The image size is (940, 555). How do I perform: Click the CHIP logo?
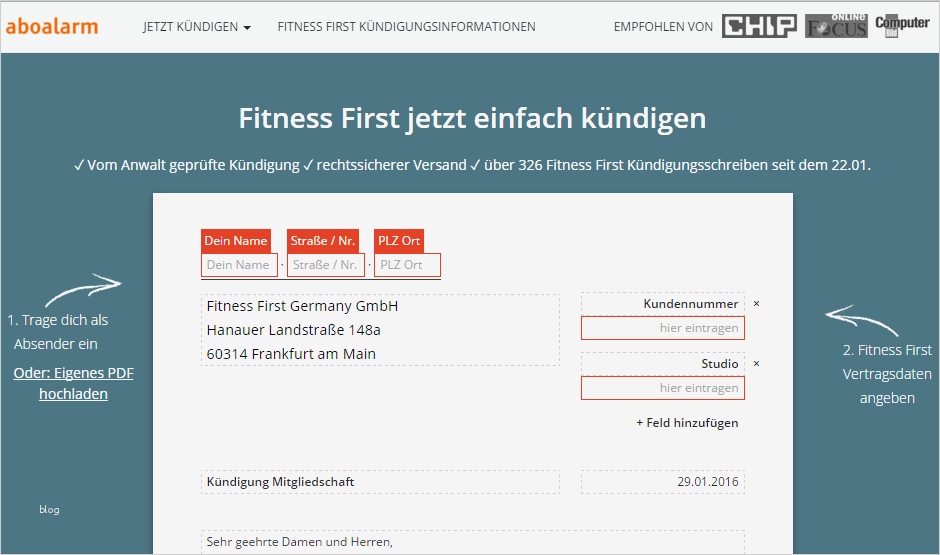759,26
